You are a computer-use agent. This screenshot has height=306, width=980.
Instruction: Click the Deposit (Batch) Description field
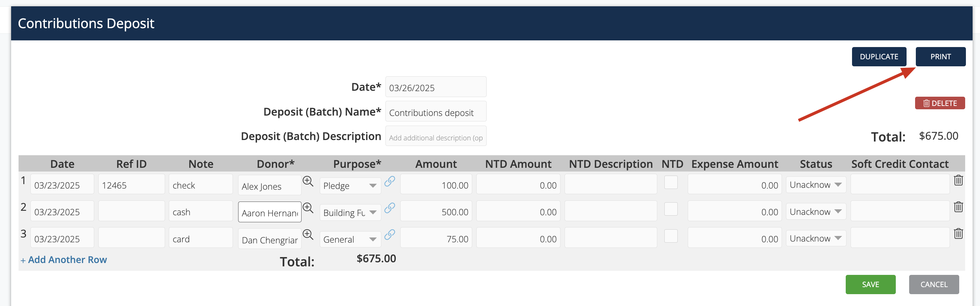pos(435,136)
